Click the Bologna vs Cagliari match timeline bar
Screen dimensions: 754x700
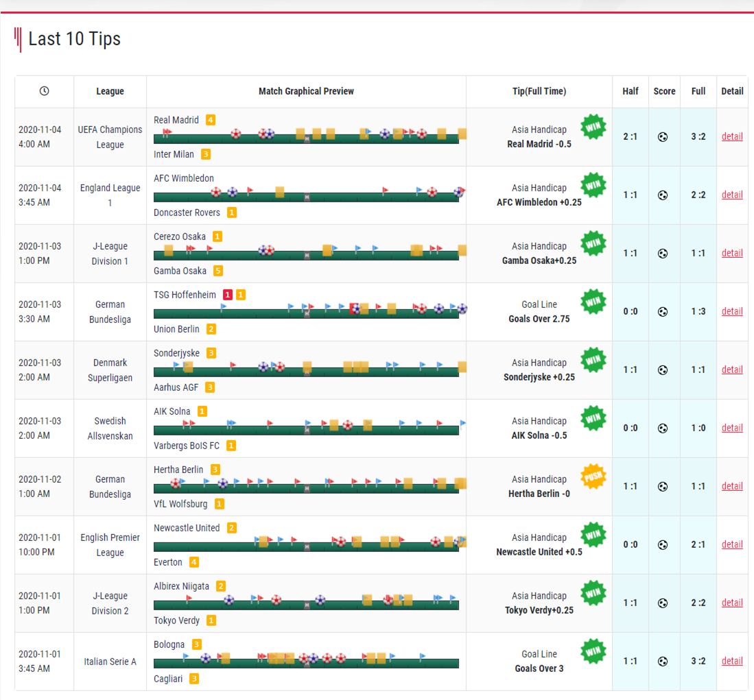click(306, 664)
